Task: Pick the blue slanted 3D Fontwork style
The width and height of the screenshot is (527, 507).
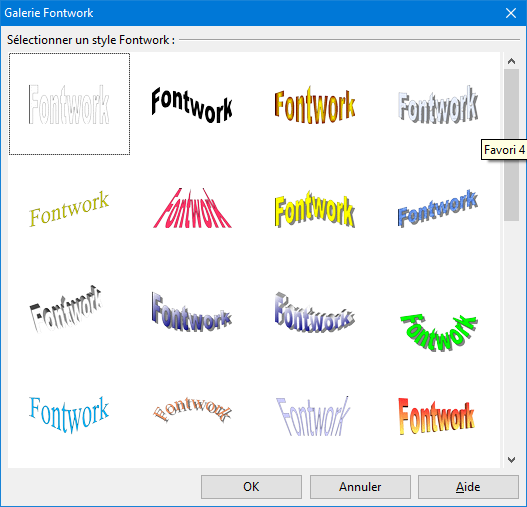Action: coord(438,208)
